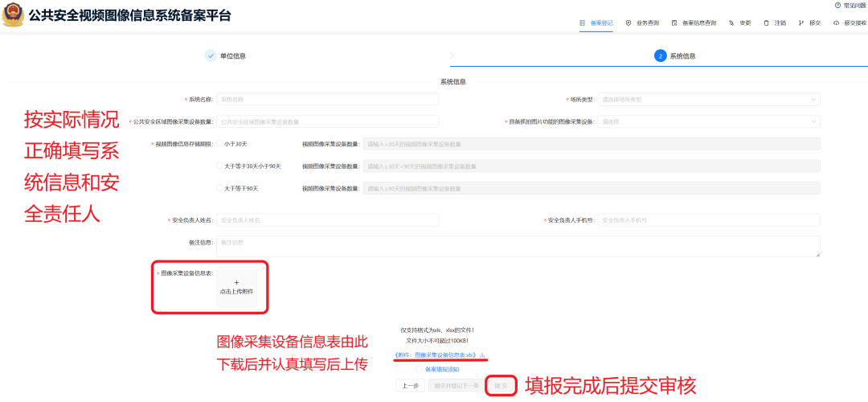Screen dimensions: 868x402
Task: Click the 场所类型 dropdown arrow
Action: tap(813, 100)
